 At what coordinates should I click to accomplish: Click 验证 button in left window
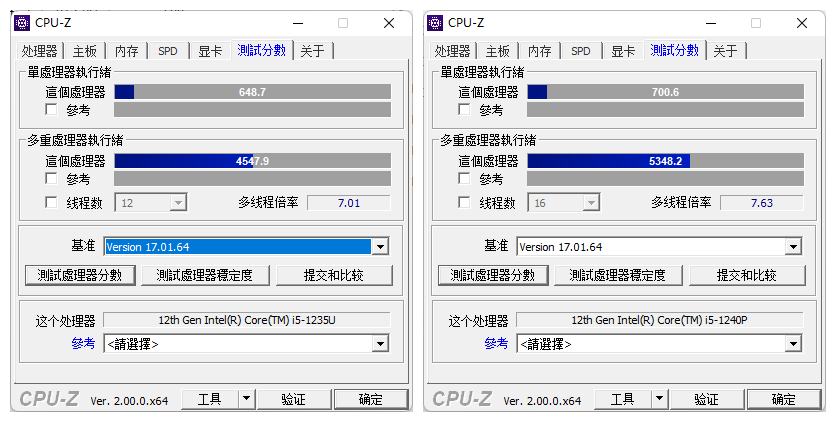(x=294, y=399)
